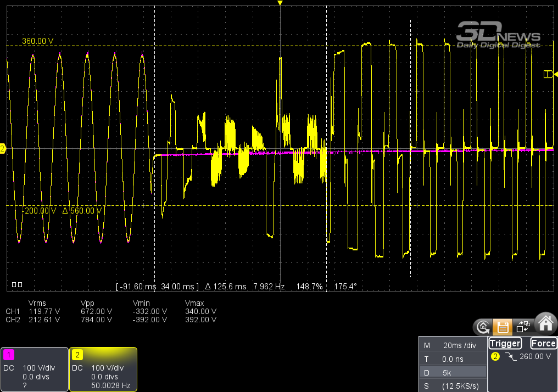Click the yellow trigger source 2 badge
The width and height of the screenshot is (558, 392).
point(495,357)
